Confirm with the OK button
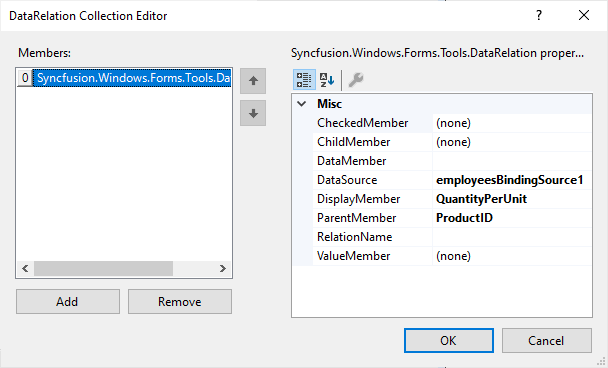 pyautogui.click(x=449, y=340)
